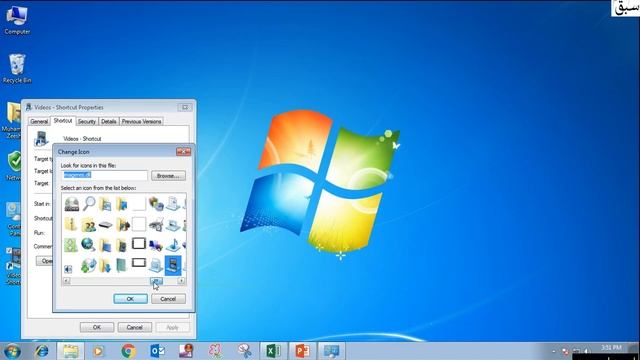Viewport: 640px width, 360px height.
Task: Open the Previous Versions tab
Action: 141,121
